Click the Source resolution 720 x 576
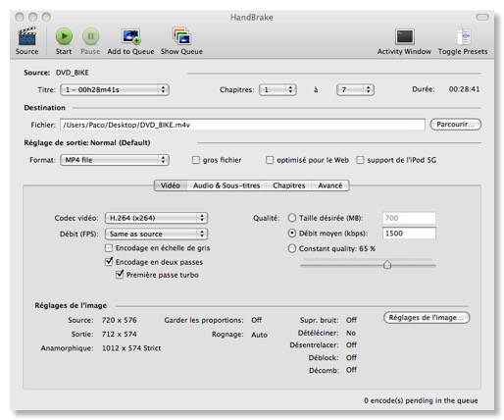 click(120, 320)
